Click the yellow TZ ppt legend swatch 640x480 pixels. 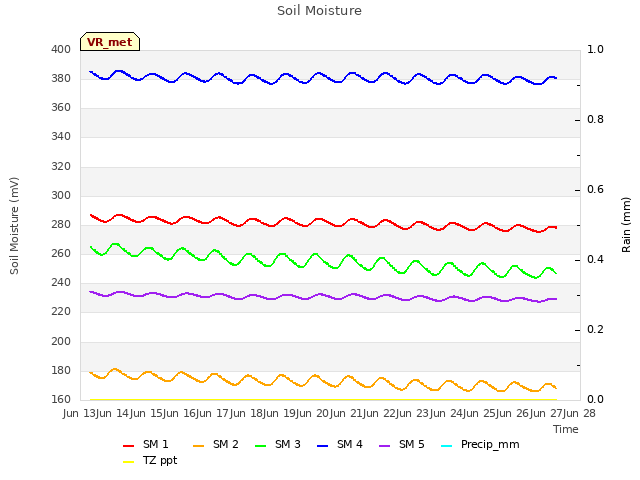[x=129, y=462]
